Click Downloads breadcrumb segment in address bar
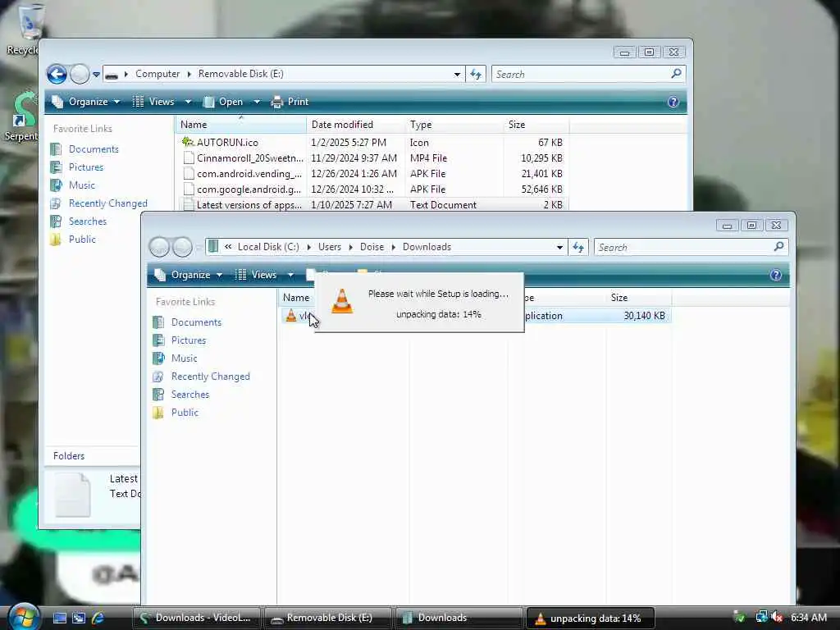The height and width of the screenshot is (630, 840). pyautogui.click(x=427, y=247)
